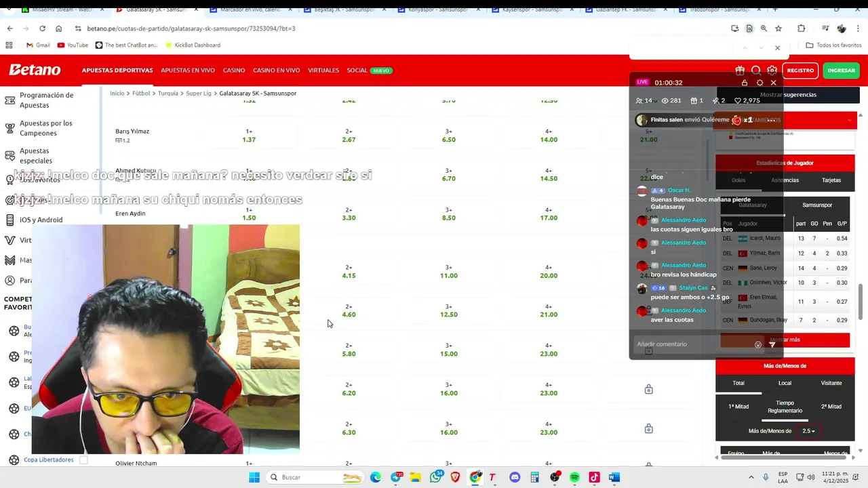Click the iOS y Android phone icon
868x488 pixels.
(x=10, y=220)
